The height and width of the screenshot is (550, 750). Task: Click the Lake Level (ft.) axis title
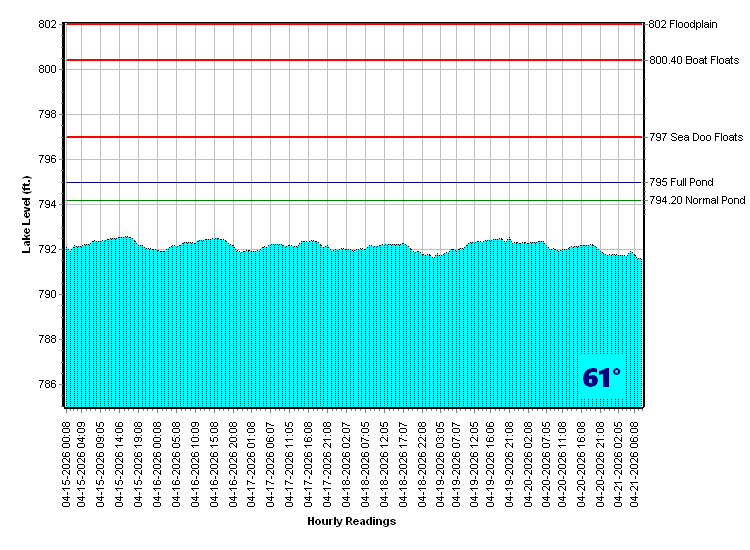click(27, 213)
